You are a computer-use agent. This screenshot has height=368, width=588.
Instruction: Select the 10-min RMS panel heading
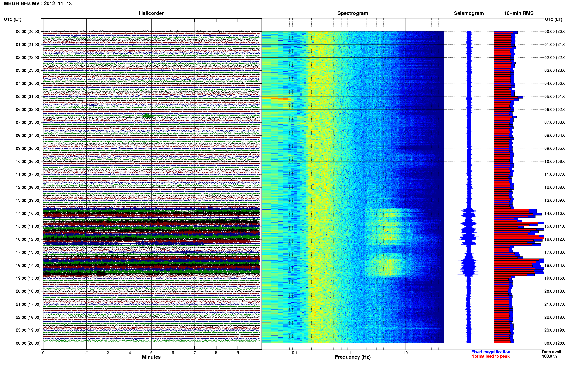point(519,13)
